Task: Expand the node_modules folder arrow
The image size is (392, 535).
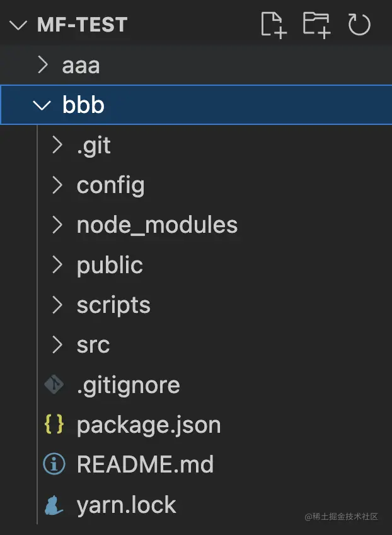Action: [x=57, y=225]
